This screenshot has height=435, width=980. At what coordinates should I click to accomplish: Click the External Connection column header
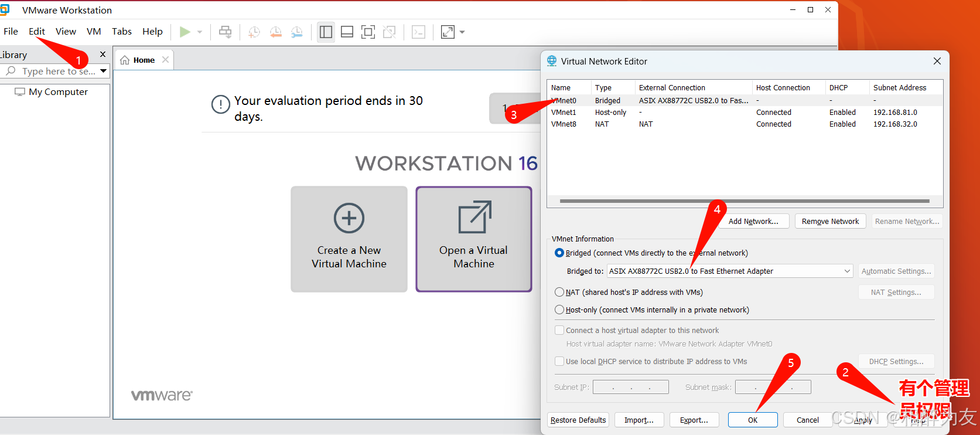(x=694, y=87)
